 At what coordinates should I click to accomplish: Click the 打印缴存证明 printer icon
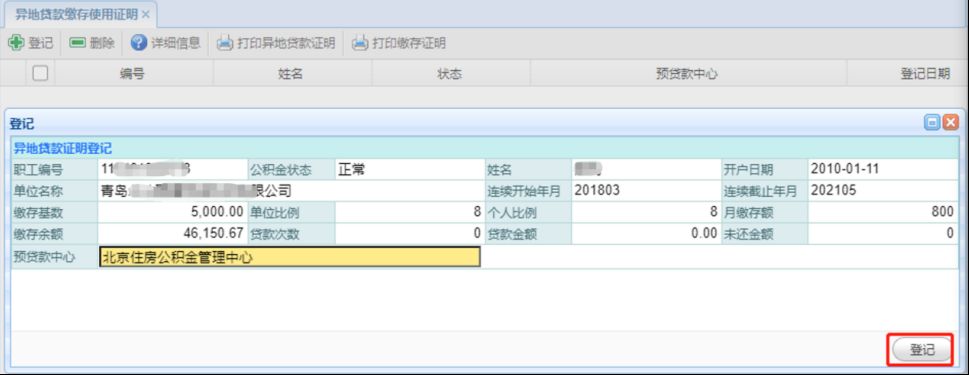pyautogui.click(x=360, y=43)
